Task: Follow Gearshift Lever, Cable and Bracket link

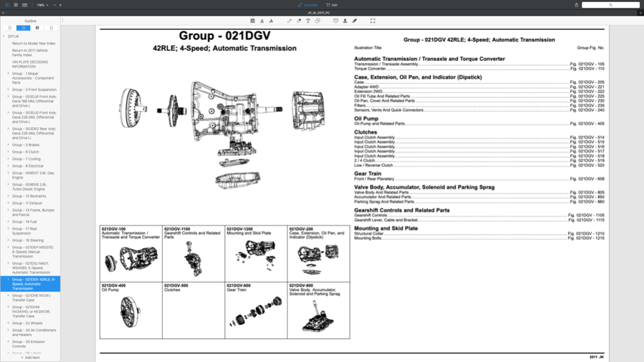Action: 479,220
